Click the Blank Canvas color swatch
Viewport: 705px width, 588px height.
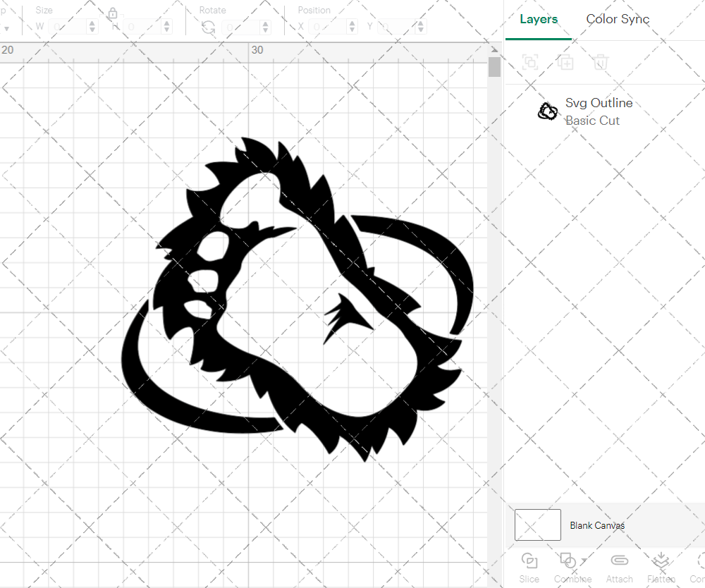[x=538, y=525]
